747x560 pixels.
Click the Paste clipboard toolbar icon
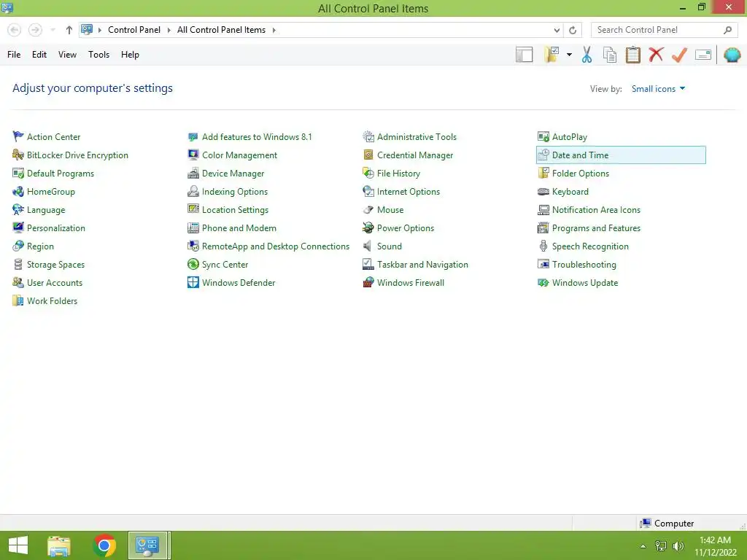pos(632,55)
